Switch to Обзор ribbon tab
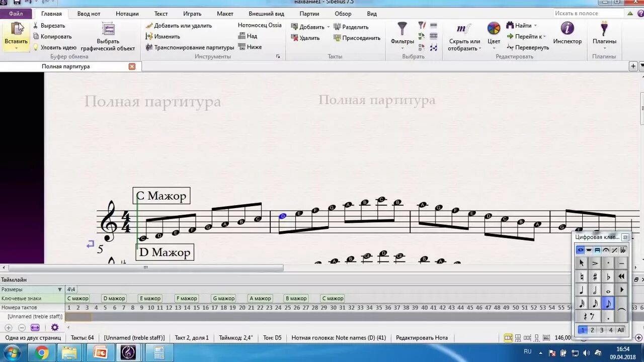The height and width of the screenshot is (362, 644). tap(343, 14)
